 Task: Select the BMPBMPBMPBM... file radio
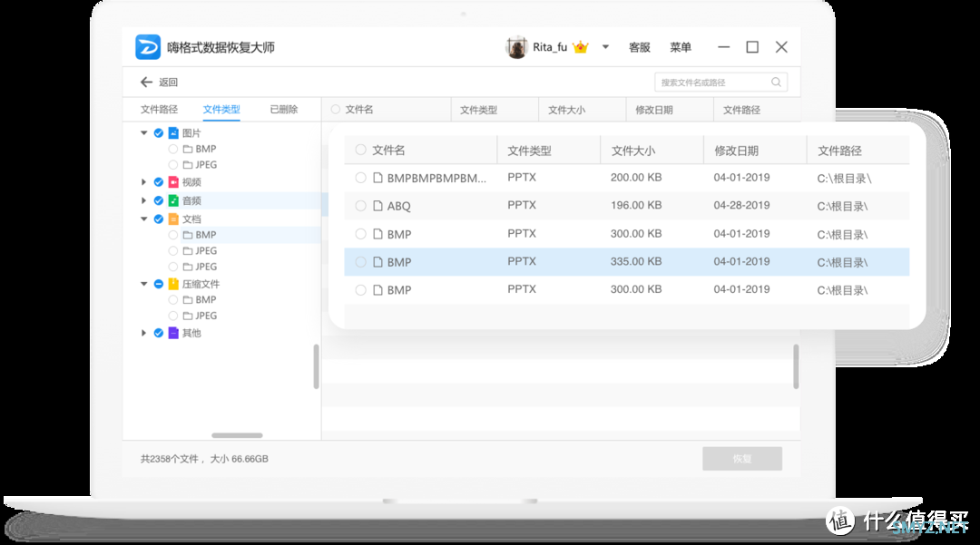pos(360,178)
